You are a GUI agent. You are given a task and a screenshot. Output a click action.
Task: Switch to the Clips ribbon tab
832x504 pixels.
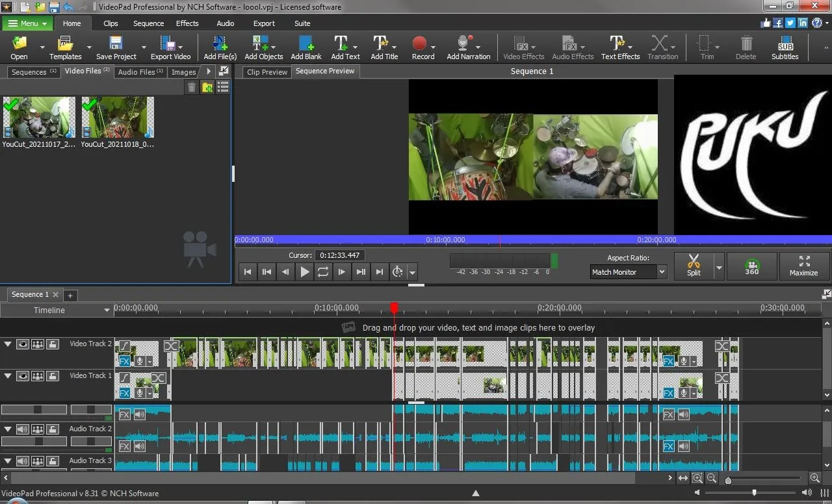tap(110, 23)
